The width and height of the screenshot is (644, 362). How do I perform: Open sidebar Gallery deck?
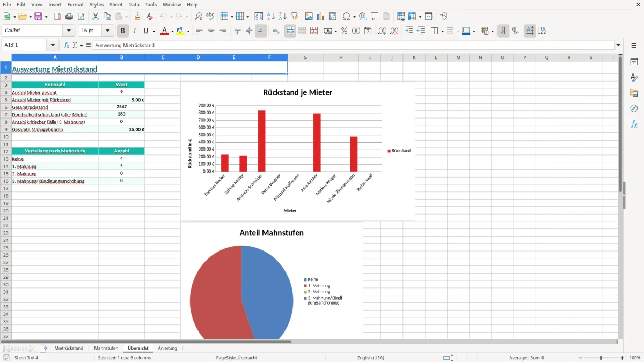(634, 93)
